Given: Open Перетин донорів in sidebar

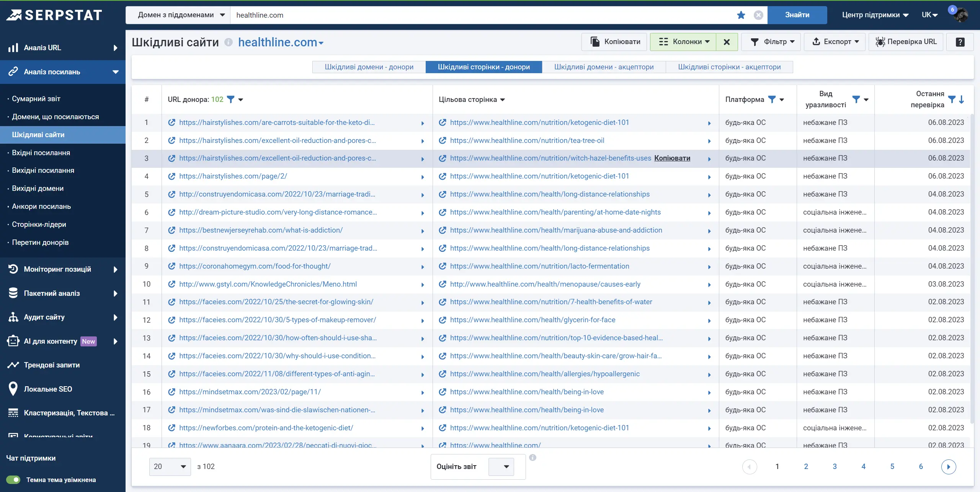Looking at the screenshot, I should coord(40,243).
